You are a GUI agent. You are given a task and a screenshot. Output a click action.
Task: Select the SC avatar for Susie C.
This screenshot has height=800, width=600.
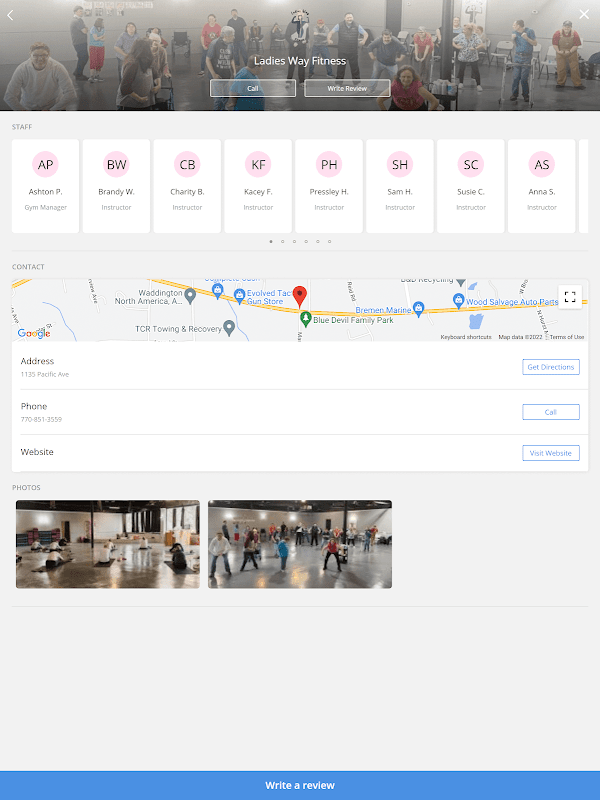click(x=471, y=164)
